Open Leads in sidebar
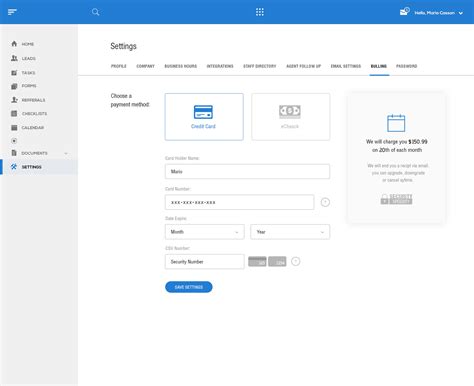This screenshot has width=474, height=386. click(29, 58)
